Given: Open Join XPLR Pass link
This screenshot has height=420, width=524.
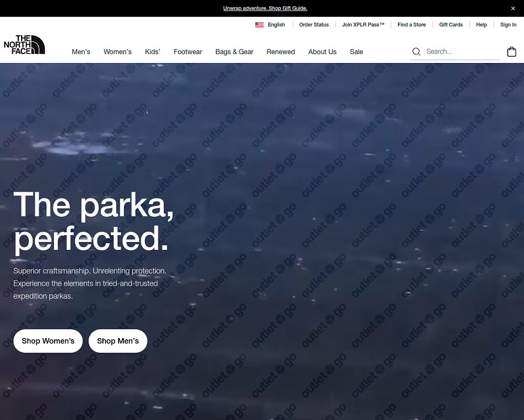Looking at the screenshot, I should (x=363, y=25).
